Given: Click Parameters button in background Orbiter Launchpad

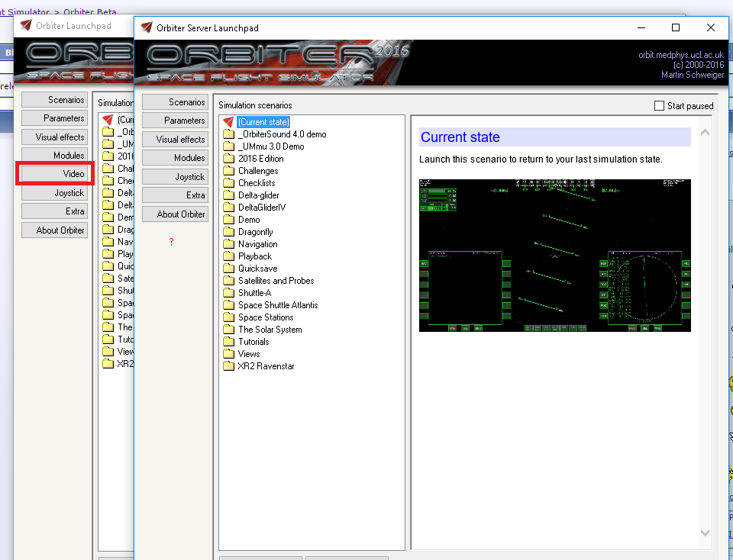Looking at the screenshot, I should point(55,118).
